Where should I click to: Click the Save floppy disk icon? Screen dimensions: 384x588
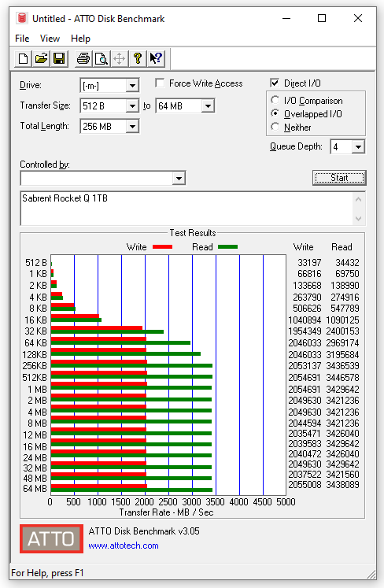click(x=59, y=58)
